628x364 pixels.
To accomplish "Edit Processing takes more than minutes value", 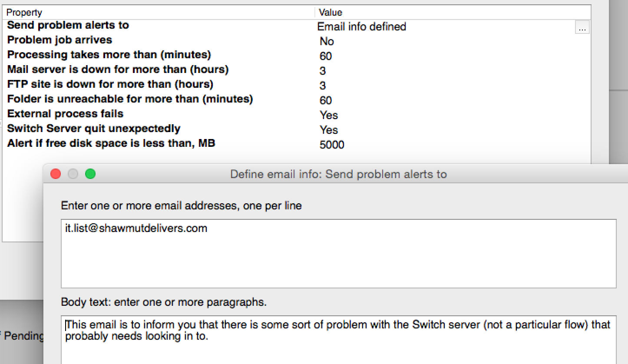I will pyautogui.click(x=326, y=56).
